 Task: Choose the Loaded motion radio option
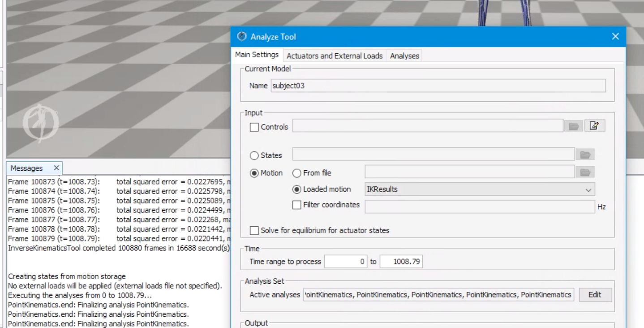tap(296, 189)
